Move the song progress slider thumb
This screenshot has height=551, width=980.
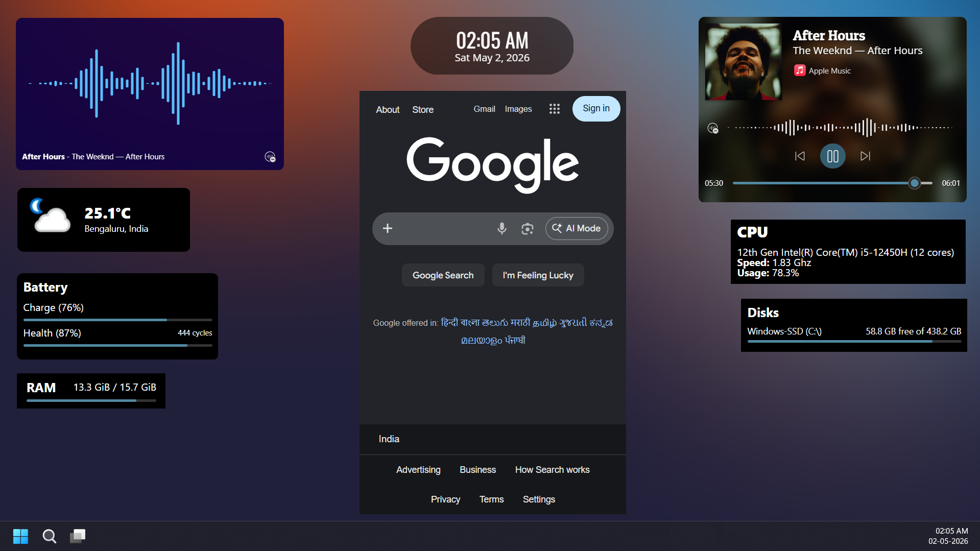914,183
